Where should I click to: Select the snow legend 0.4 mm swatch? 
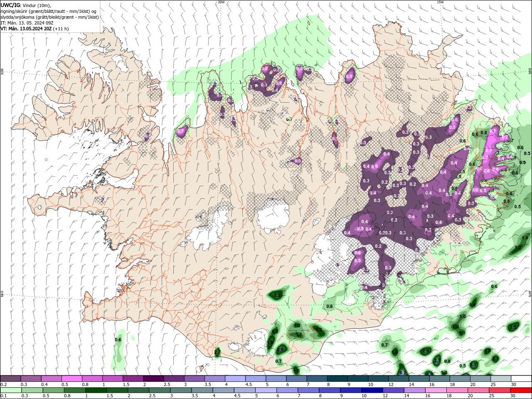pos(51,379)
